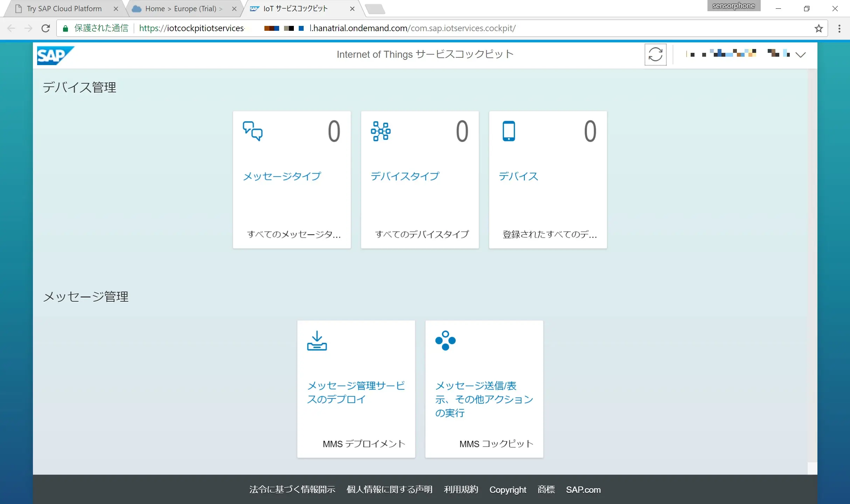The width and height of the screenshot is (850, 504).
Task: Click the refresh icon in cockpit header
Action: click(655, 55)
